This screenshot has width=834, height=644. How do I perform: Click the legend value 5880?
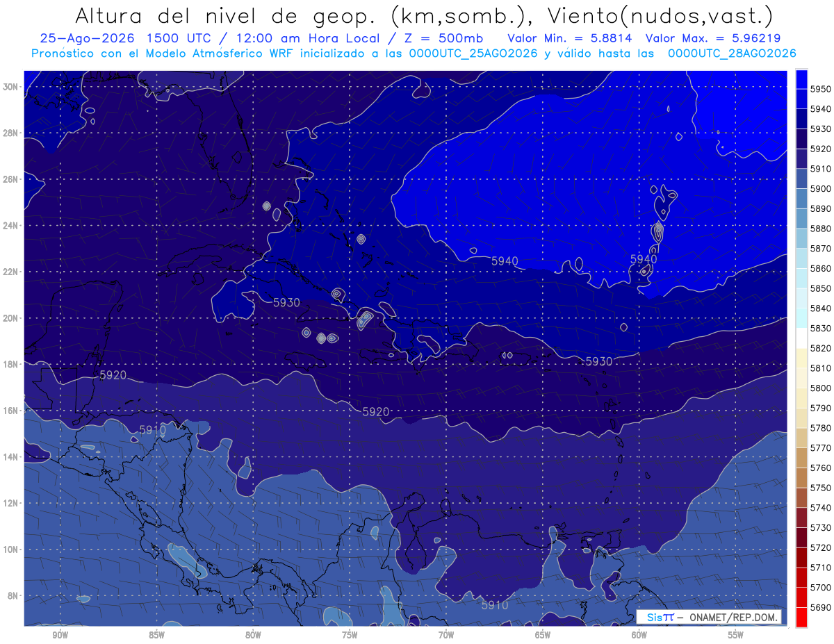(820, 229)
